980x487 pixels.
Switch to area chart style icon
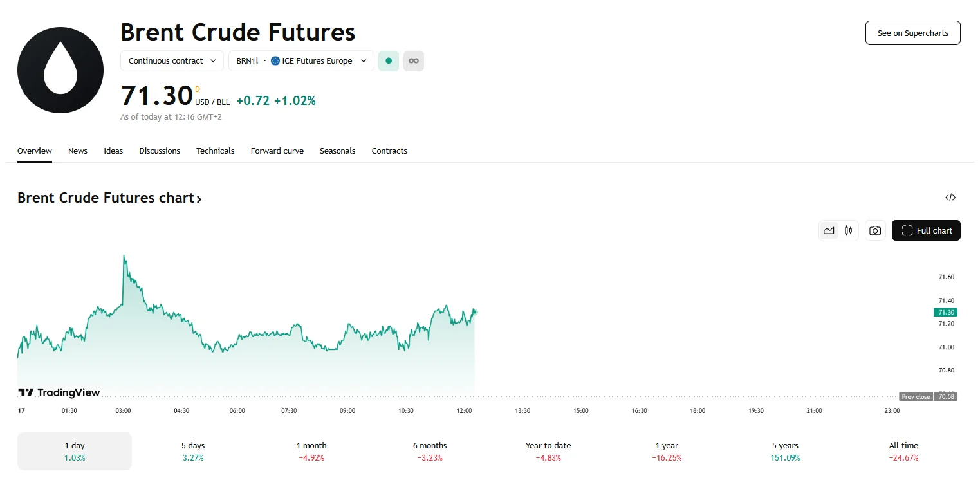(829, 230)
